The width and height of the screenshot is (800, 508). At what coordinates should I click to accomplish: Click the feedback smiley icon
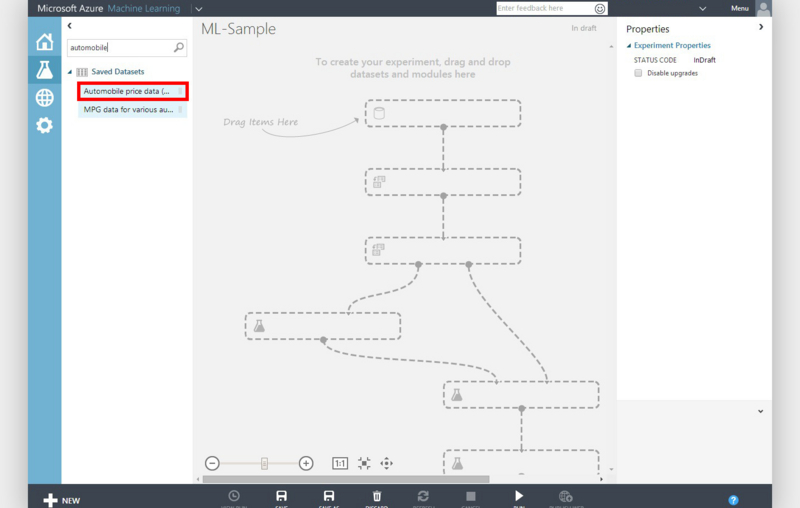(600, 9)
